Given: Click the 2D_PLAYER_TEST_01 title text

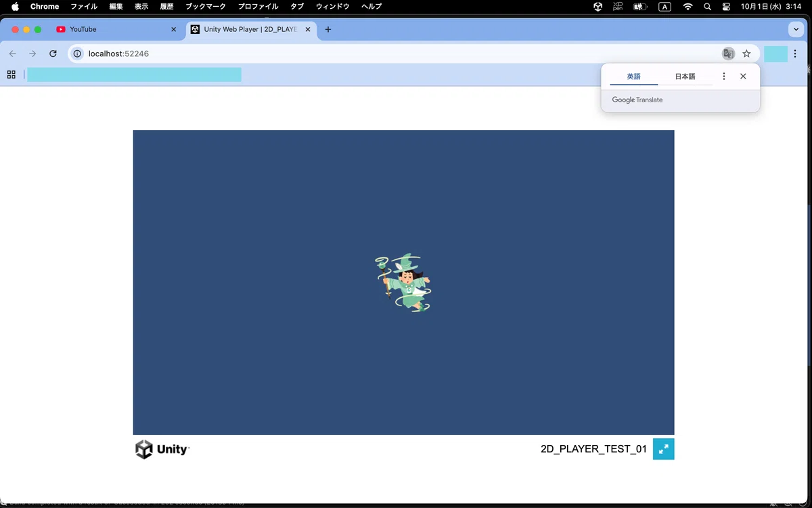Looking at the screenshot, I should (x=593, y=449).
